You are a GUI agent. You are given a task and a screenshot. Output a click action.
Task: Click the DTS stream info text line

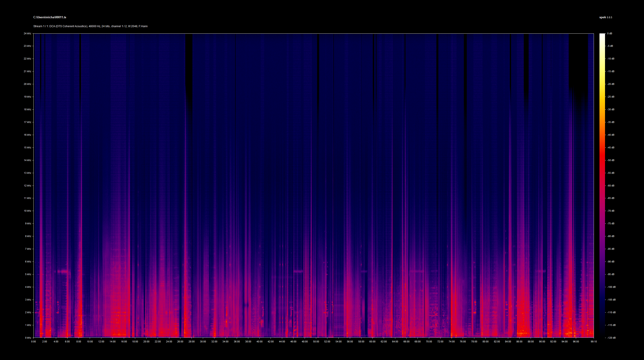pos(90,26)
